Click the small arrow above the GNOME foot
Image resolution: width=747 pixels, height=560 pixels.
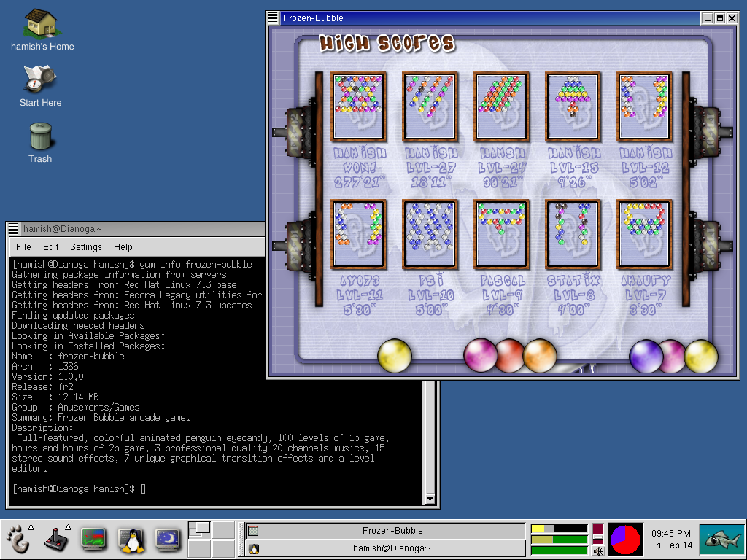coord(31,527)
